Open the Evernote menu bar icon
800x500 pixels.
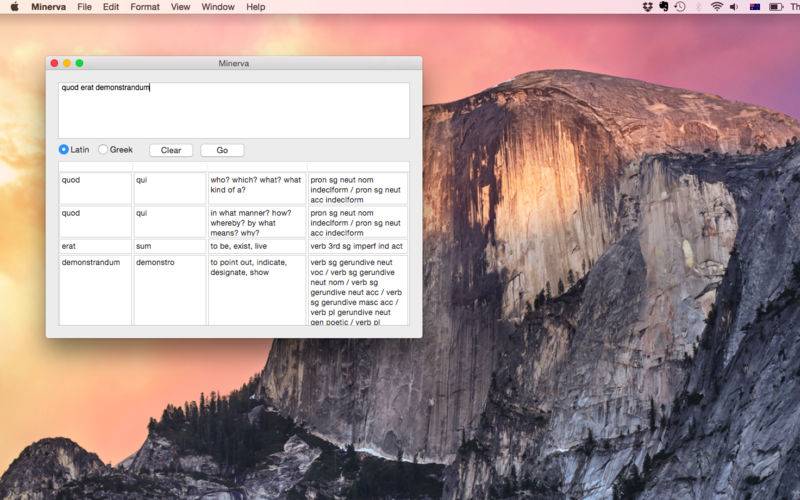[663, 7]
